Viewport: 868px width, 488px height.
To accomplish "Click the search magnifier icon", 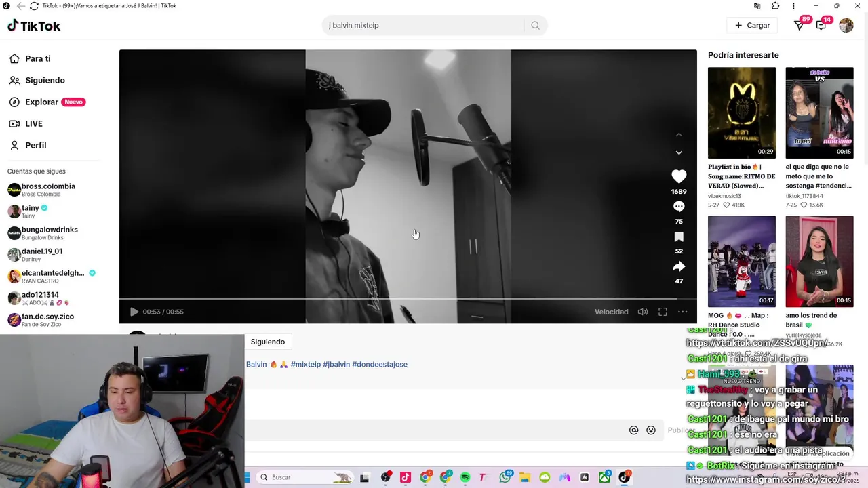I will tap(535, 26).
